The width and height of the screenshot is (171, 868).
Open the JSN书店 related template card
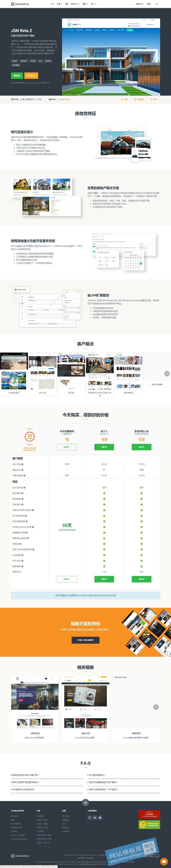[x=85, y=709]
